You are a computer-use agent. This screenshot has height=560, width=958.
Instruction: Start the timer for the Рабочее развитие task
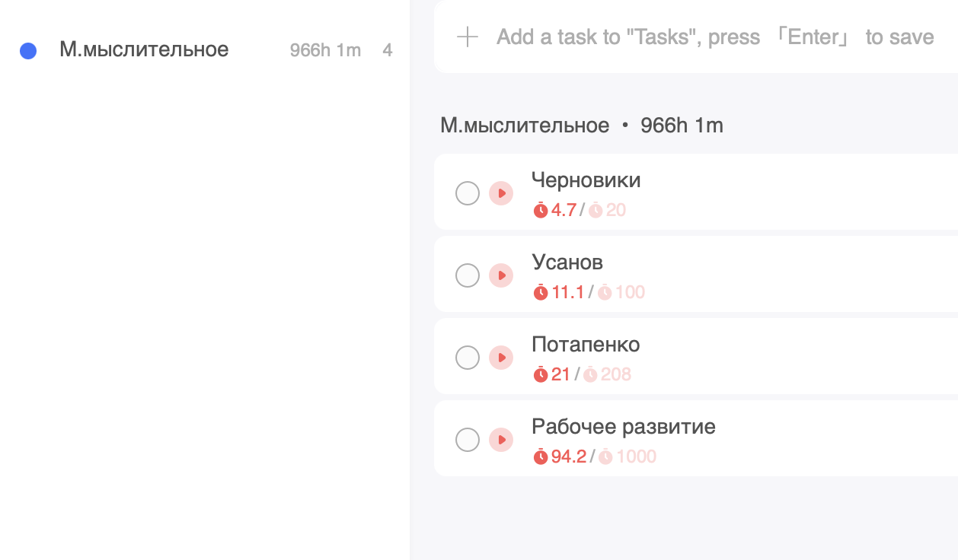click(x=501, y=440)
